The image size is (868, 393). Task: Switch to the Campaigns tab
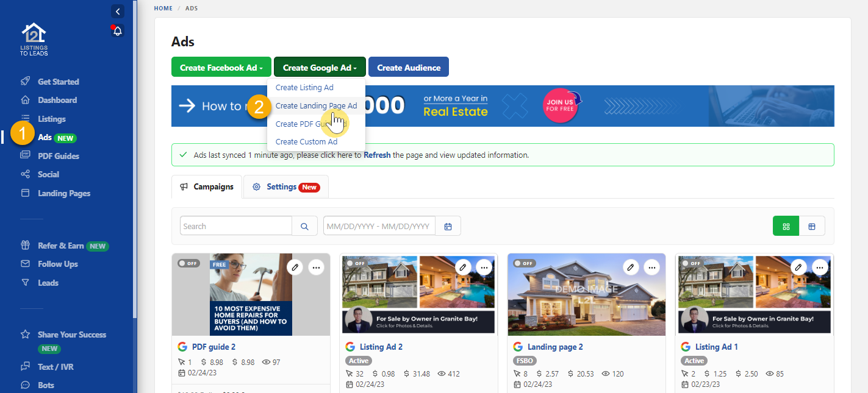coord(206,186)
